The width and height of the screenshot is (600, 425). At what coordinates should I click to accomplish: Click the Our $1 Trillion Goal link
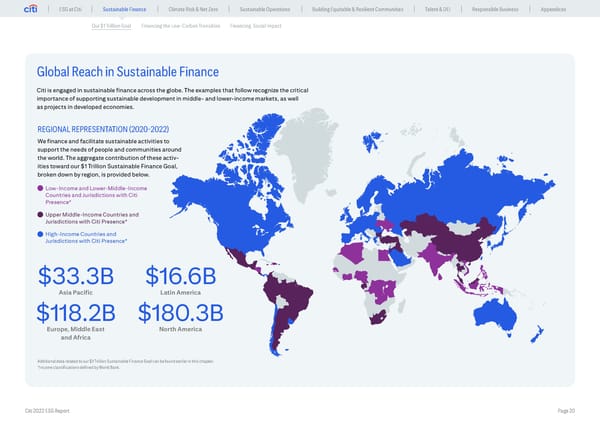point(110,27)
